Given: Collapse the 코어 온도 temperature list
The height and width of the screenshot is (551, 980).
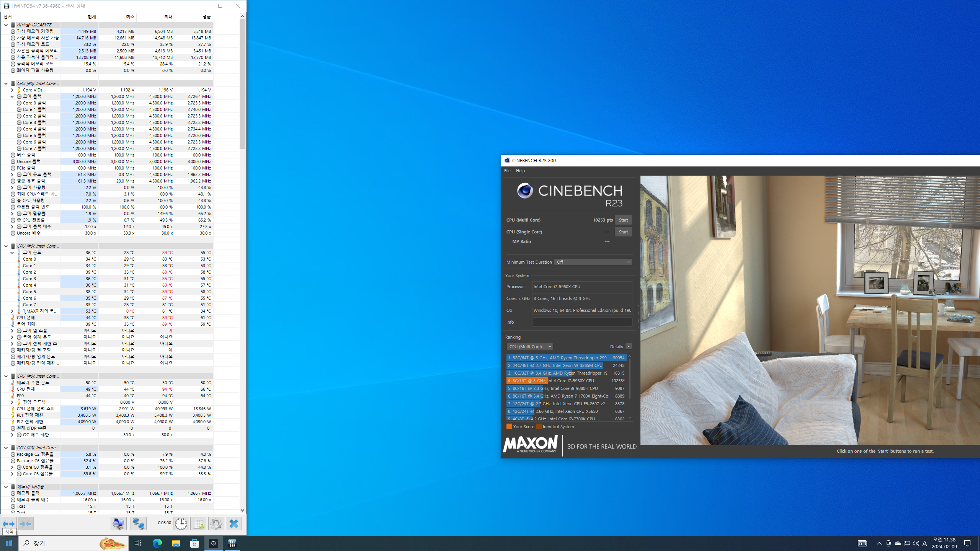Looking at the screenshot, I should (x=12, y=253).
